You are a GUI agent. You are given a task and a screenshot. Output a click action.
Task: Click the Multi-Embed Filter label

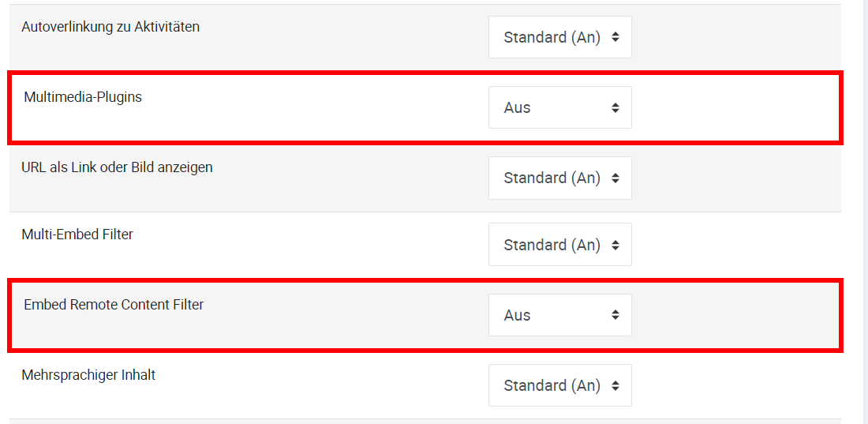pyautogui.click(x=77, y=235)
